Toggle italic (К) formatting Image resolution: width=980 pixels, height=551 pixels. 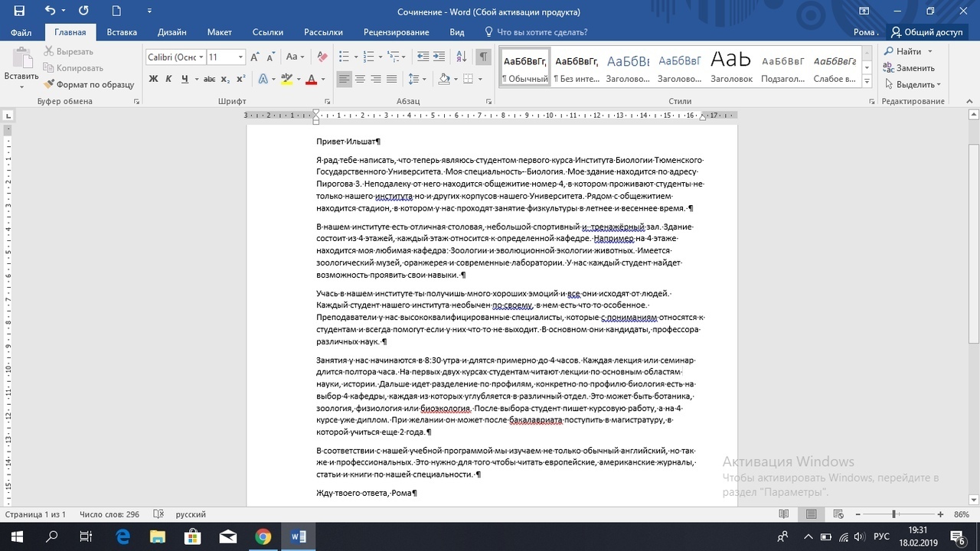(x=169, y=79)
